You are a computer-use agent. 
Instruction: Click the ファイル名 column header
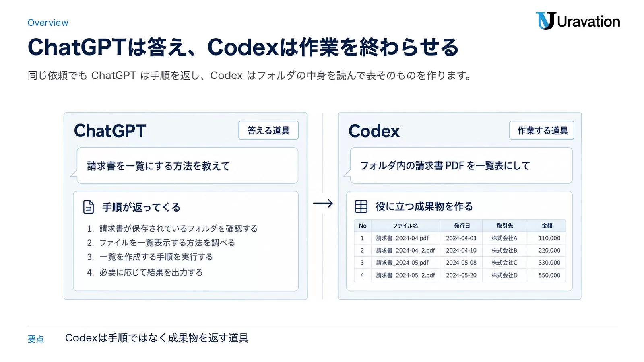405,226
